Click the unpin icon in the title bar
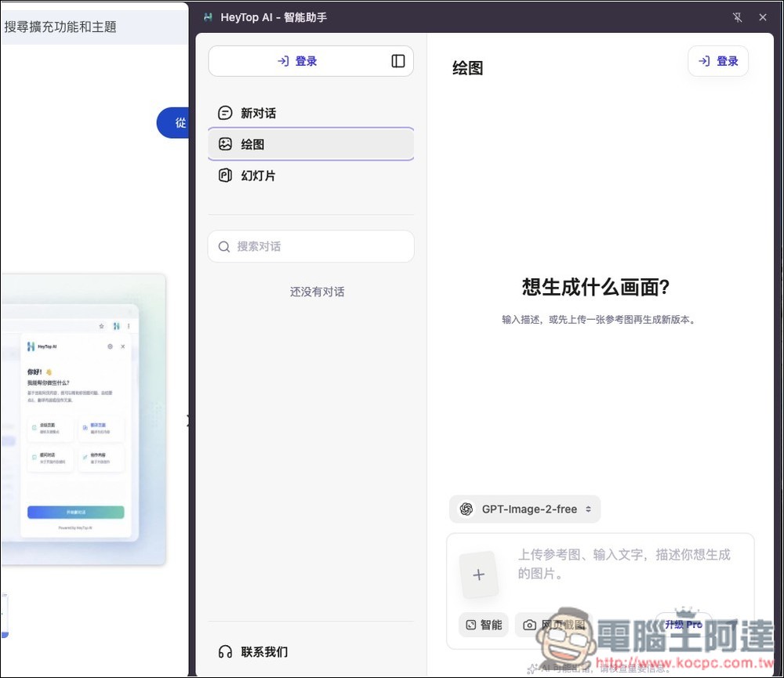This screenshot has height=678, width=784. 737,17
